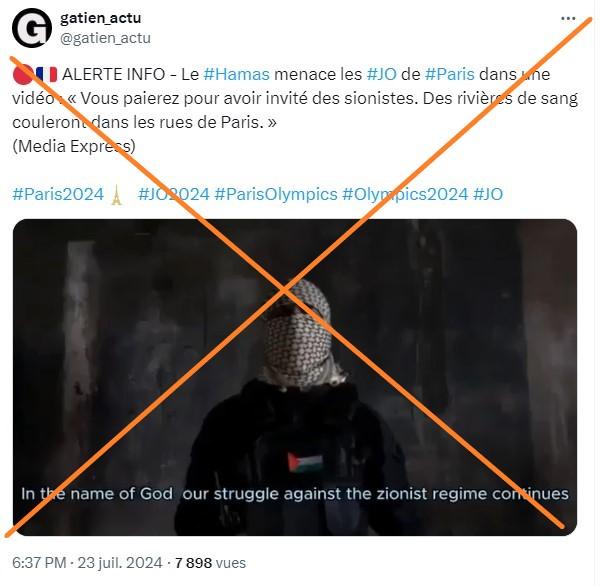This screenshot has width=601, height=586.
Task: Open the #JO2024 hashtag
Action: (x=174, y=194)
